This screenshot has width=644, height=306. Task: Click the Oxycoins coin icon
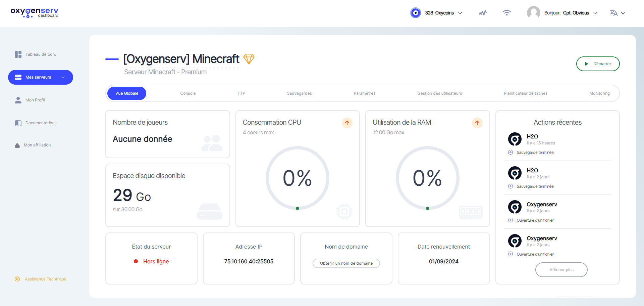[416, 13]
